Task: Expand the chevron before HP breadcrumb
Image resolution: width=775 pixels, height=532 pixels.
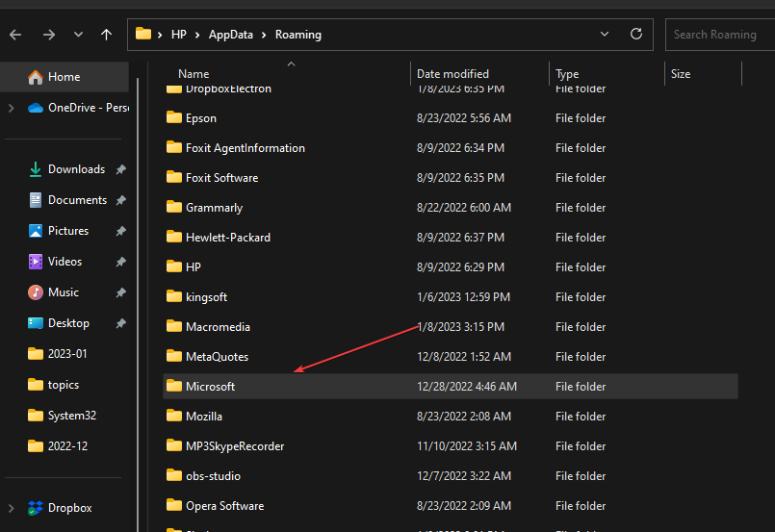Action: pyautogui.click(x=160, y=35)
